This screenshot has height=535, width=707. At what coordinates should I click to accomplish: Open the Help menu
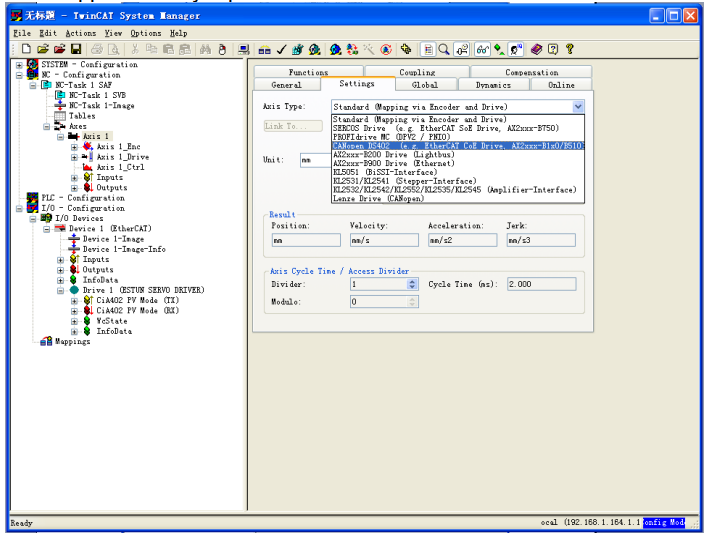(x=179, y=33)
